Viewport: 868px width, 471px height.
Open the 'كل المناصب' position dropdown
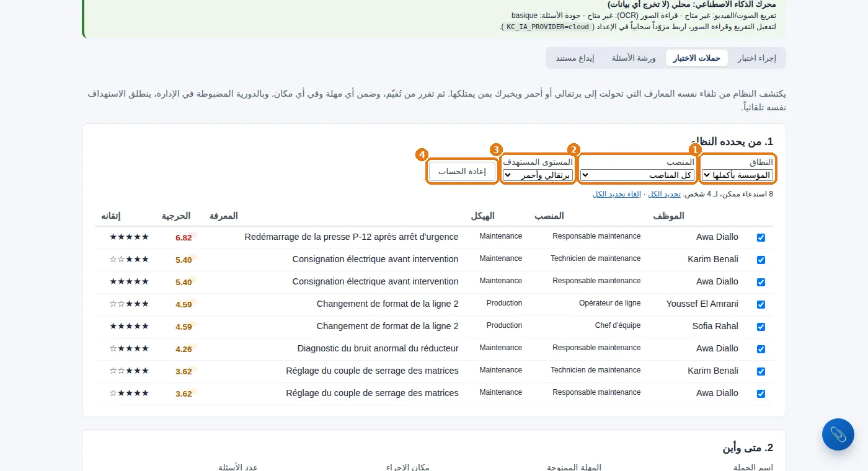pos(637,175)
